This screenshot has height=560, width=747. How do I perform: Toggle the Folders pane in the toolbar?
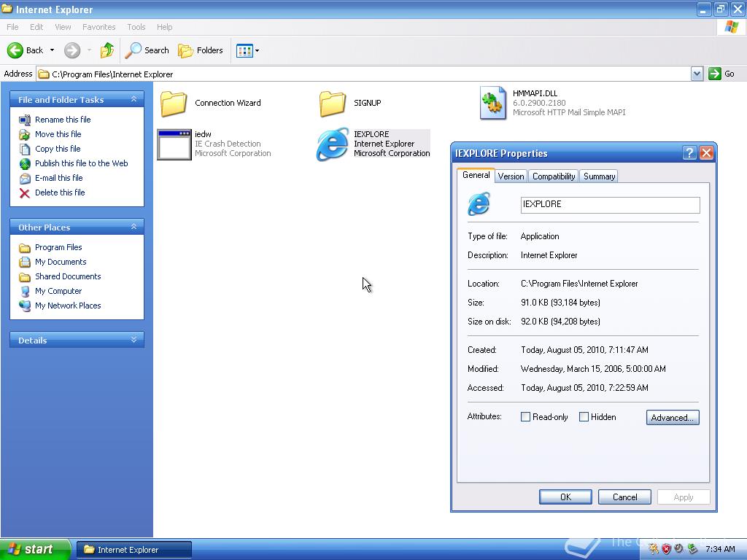200,50
